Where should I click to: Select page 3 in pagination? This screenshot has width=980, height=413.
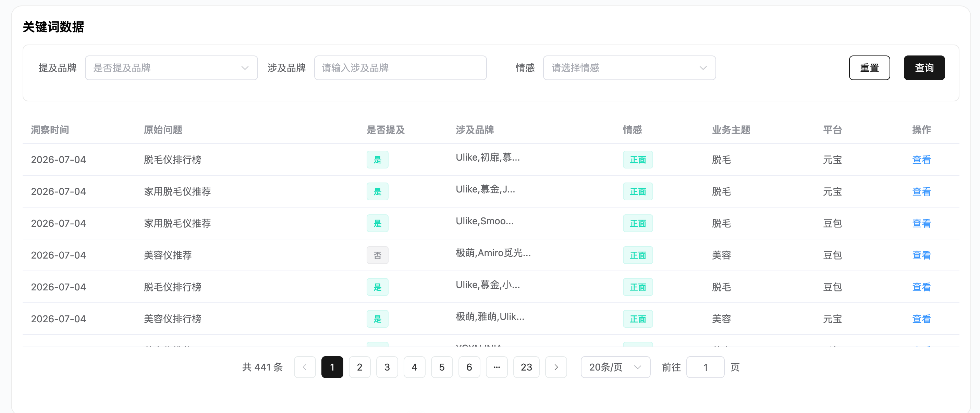coord(387,367)
